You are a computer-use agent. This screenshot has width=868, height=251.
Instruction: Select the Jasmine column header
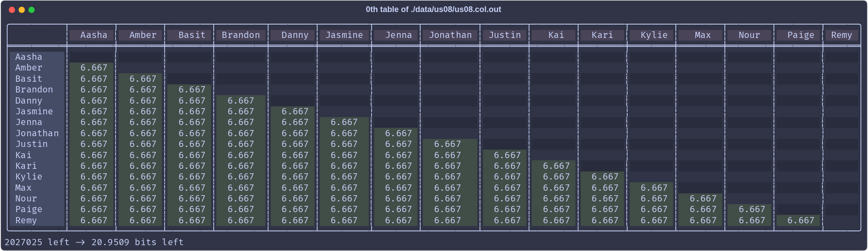tap(344, 35)
